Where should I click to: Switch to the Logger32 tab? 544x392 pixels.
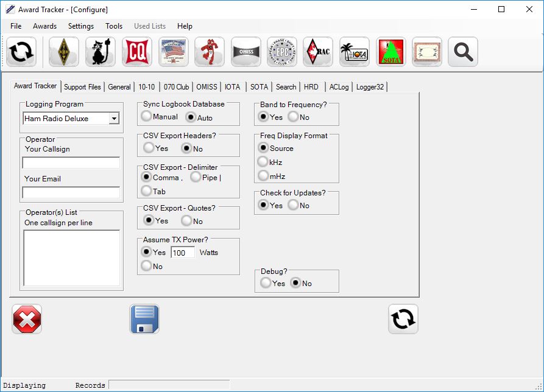pos(370,86)
